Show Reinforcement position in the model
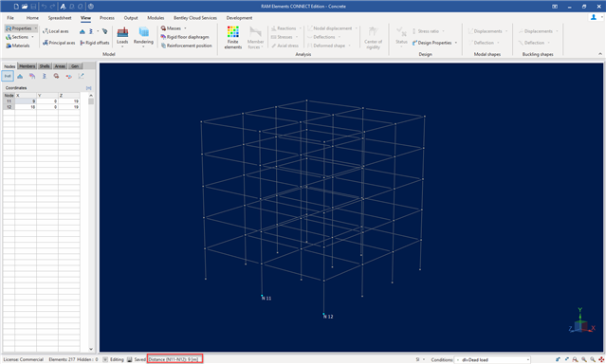 (x=186, y=45)
